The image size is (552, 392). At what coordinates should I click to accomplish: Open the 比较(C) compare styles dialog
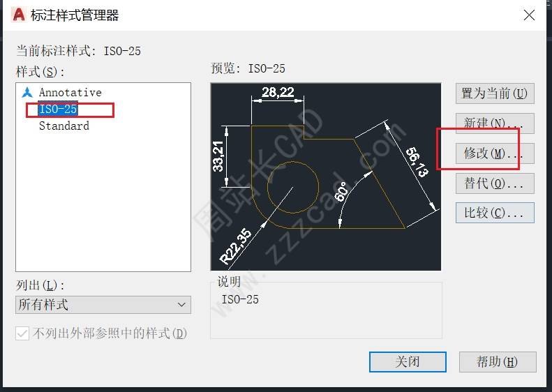pos(495,213)
